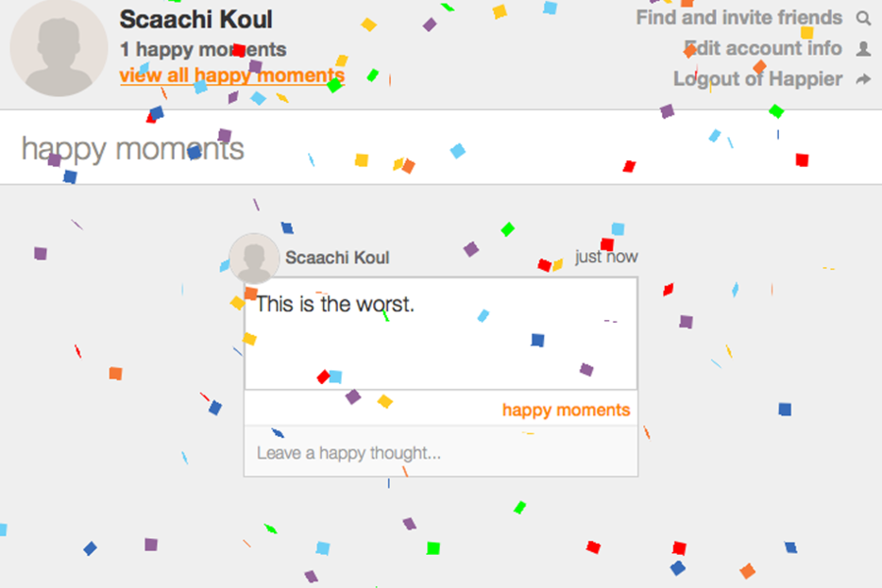
Task: Open the just now timestamp on post
Action: 606,257
